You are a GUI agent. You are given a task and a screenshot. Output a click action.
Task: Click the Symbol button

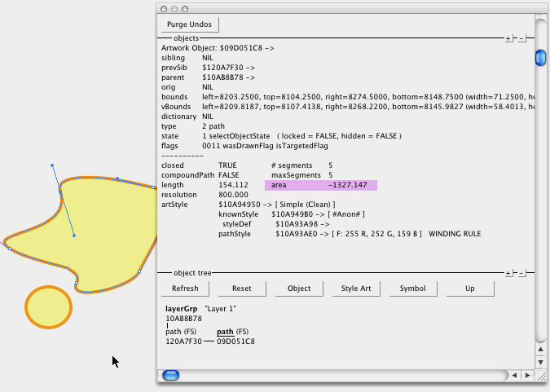pyautogui.click(x=412, y=288)
